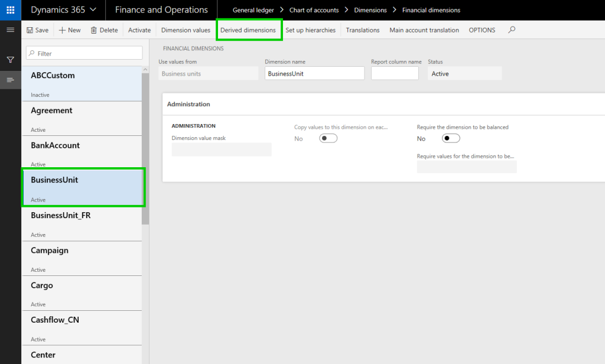This screenshot has height=364, width=605.
Task: Open the OPTIONS menu
Action: click(482, 30)
